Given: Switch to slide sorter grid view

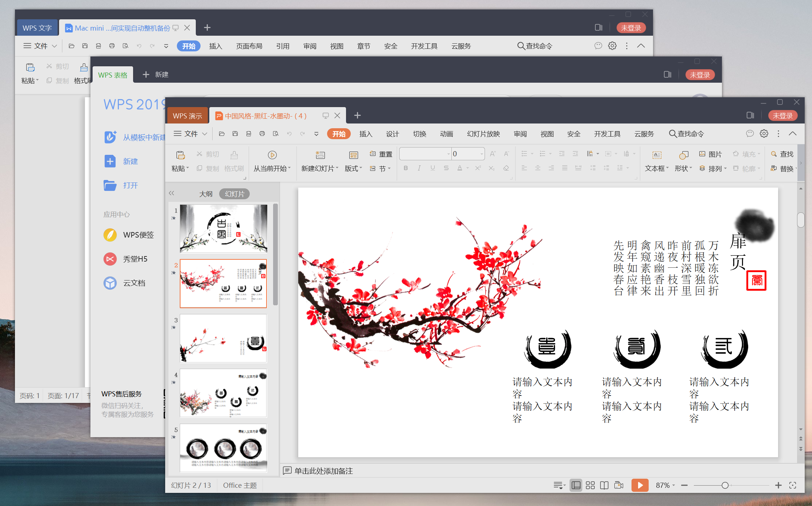Looking at the screenshot, I should pos(590,485).
